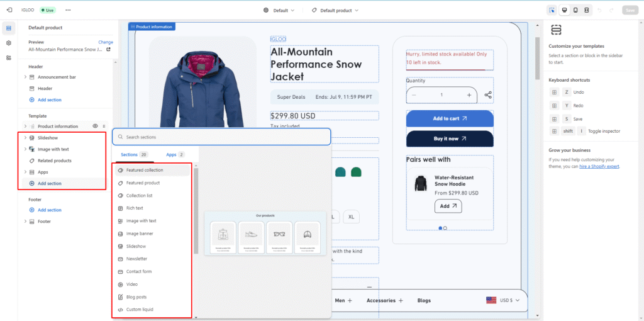Image resolution: width=644 pixels, height=321 pixels.
Task: Click the Search sections input field
Action: 221,137
